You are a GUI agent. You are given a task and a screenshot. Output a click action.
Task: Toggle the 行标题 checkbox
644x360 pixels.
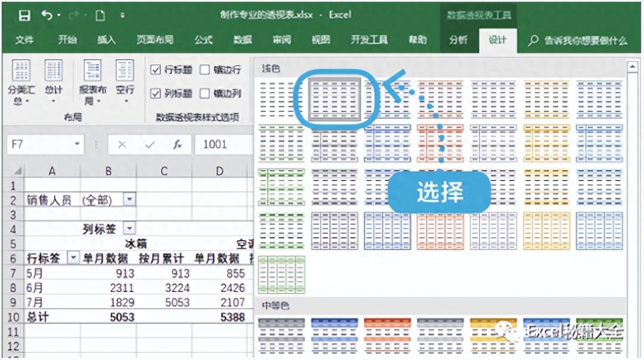point(155,70)
